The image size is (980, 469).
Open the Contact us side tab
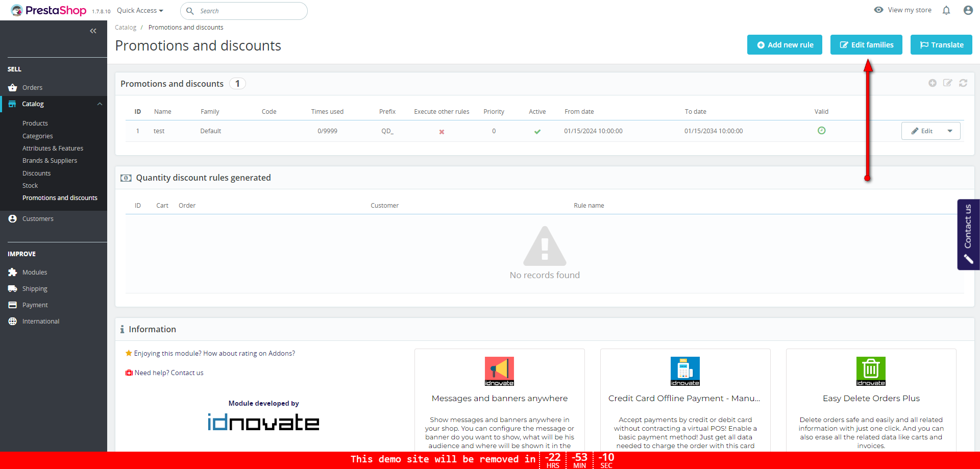(968, 234)
